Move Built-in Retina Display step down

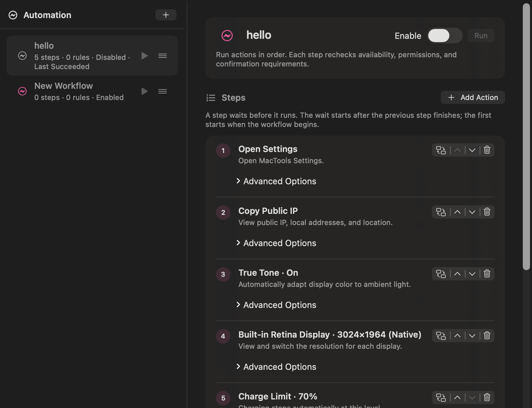[472, 336]
